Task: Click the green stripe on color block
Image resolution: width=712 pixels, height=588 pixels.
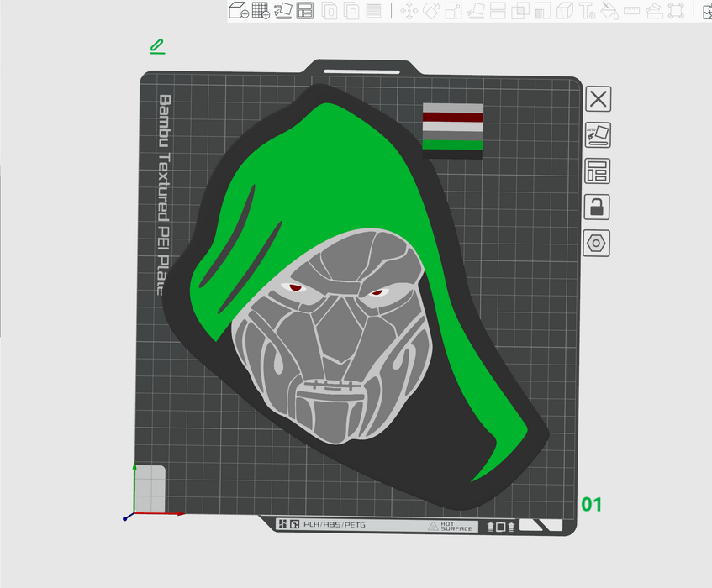Action: pyautogui.click(x=452, y=145)
